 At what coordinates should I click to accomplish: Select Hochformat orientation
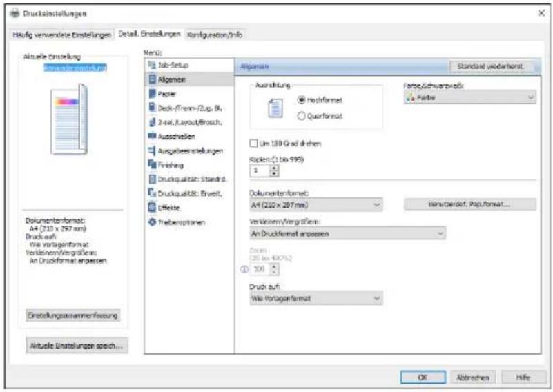[x=320, y=100]
